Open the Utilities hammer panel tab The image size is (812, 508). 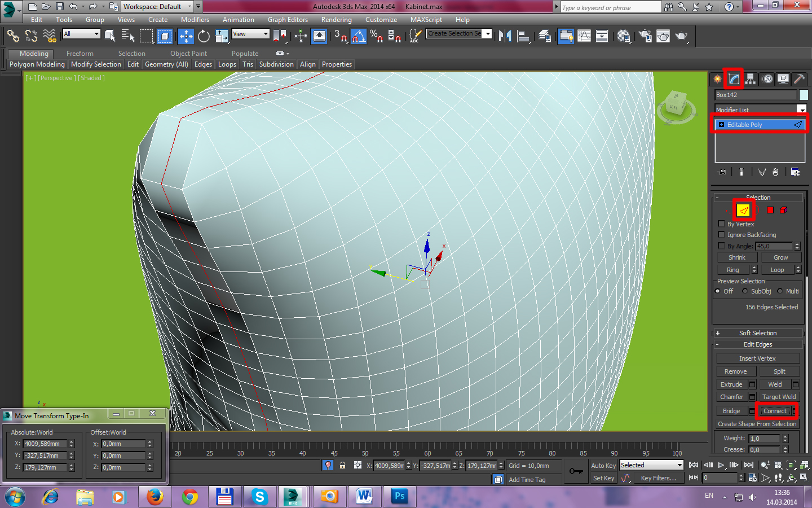point(799,79)
